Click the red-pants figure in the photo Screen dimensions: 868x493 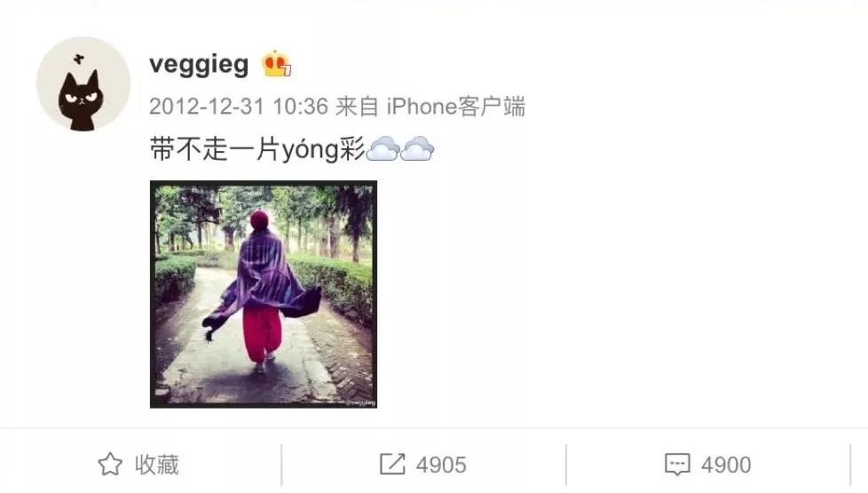(263, 290)
